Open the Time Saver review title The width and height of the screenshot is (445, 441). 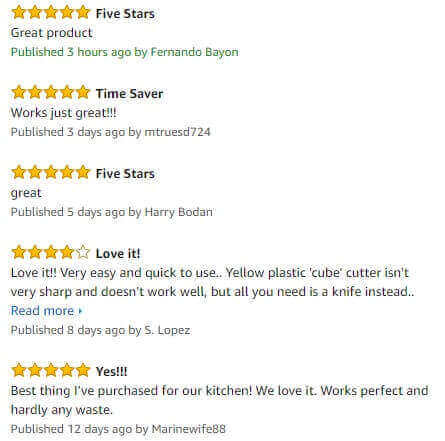click(129, 93)
